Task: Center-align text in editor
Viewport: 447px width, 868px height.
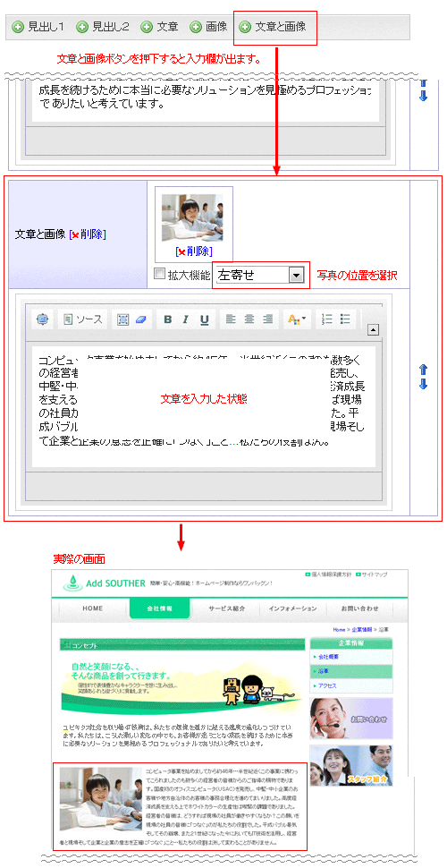Action: [249, 319]
